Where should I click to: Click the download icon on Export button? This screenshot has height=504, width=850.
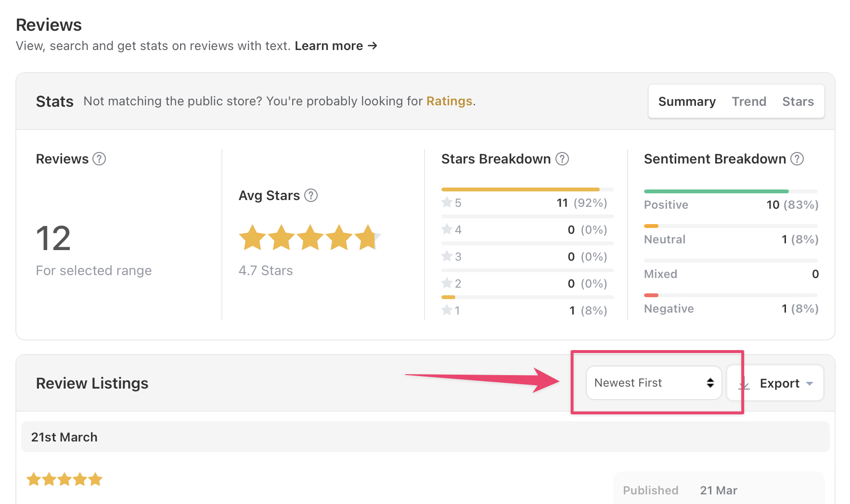point(744,384)
